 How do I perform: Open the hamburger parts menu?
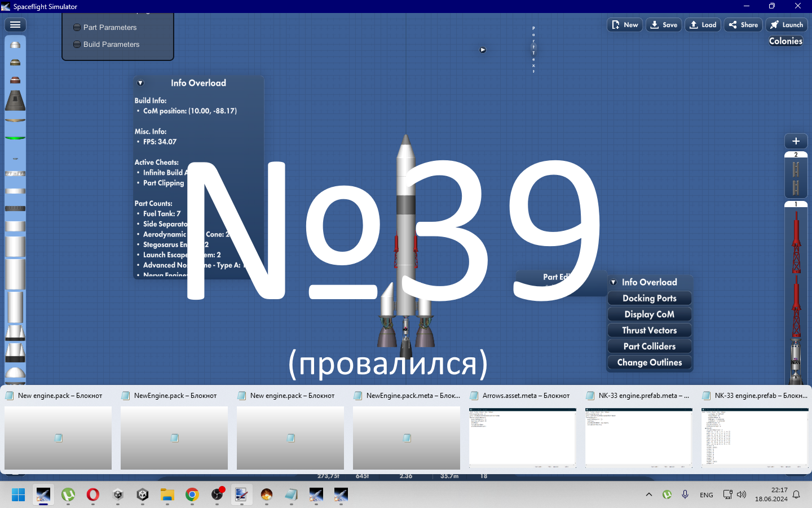coord(15,25)
